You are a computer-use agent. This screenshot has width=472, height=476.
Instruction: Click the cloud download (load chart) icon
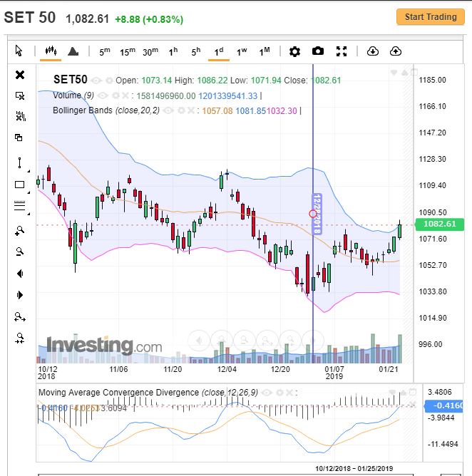coord(372,51)
